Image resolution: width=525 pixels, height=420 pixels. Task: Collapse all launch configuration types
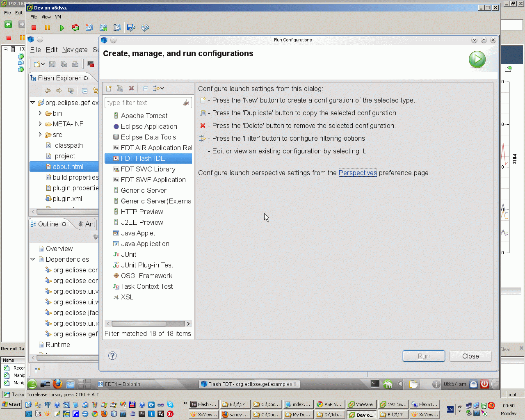(145, 88)
